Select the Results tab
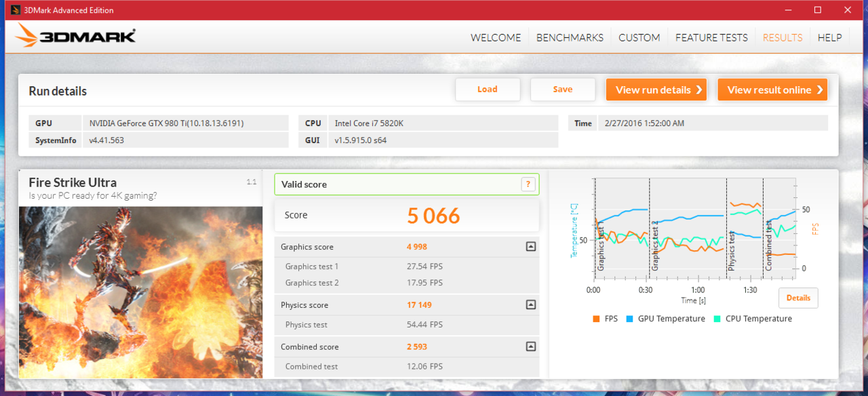This screenshot has width=868, height=396. [x=783, y=38]
